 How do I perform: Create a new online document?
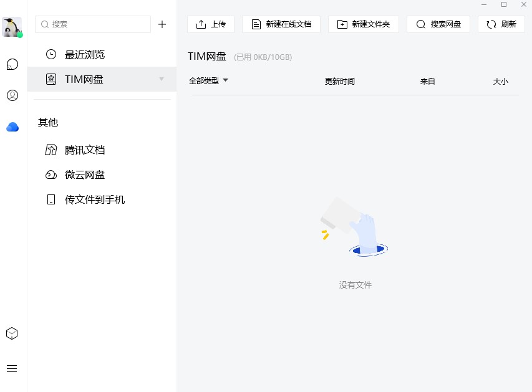click(281, 24)
